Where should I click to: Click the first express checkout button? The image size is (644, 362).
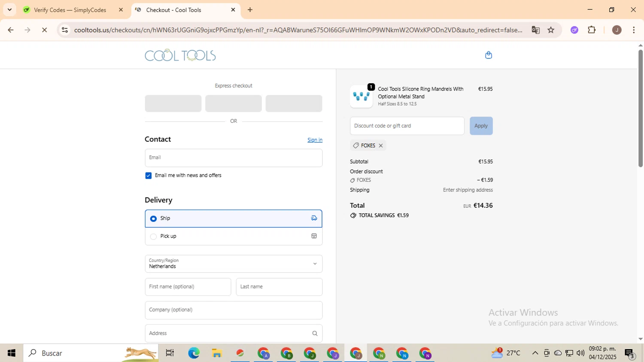click(x=173, y=103)
